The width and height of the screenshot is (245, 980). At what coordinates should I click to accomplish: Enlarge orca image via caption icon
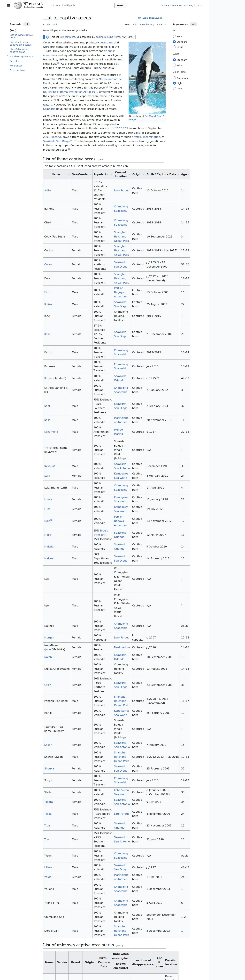coord(164,116)
